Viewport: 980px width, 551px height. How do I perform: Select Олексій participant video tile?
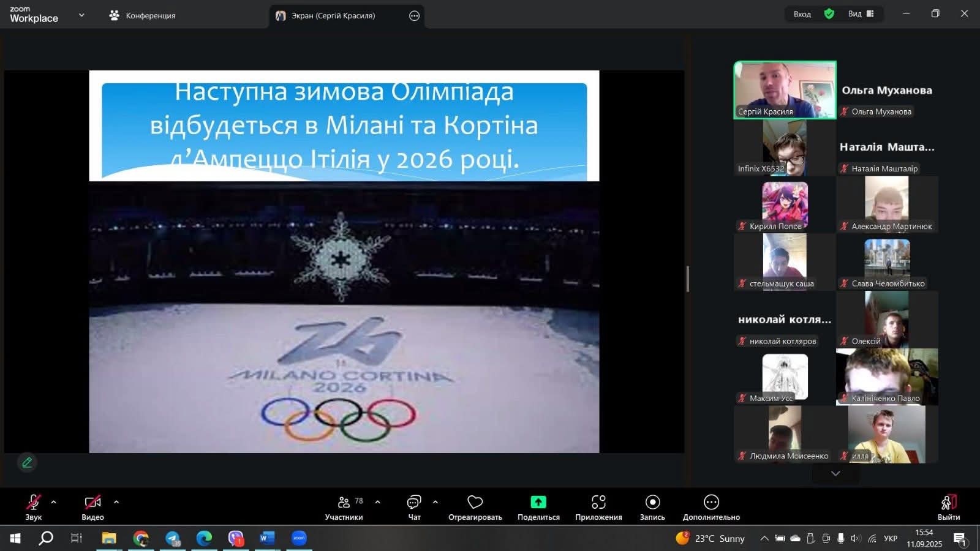pyautogui.click(x=887, y=320)
